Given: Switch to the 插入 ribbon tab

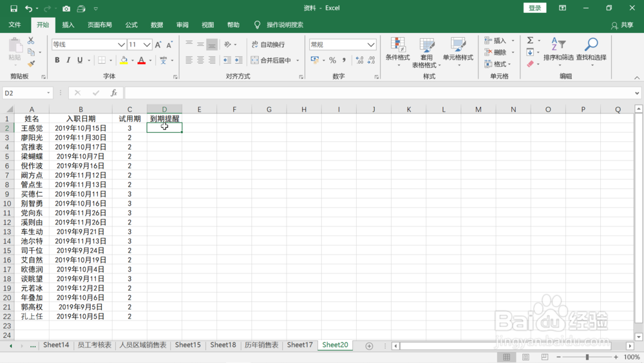Looking at the screenshot, I should pos(68,25).
